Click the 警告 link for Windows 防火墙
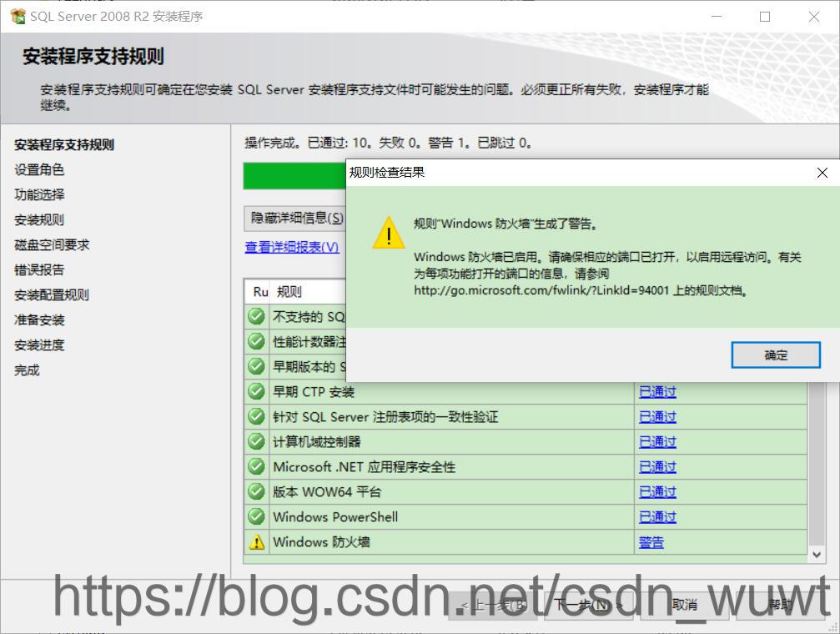 [651, 542]
